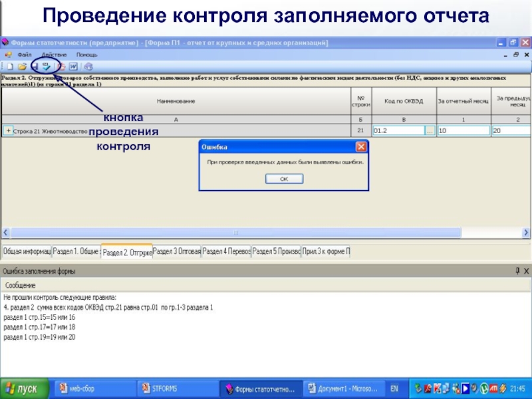Image resolution: width=532 pixels, height=399 pixels.
Task: Select the Раздел 2. Отгружено tab
Action: pyautogui.click(x=127, y=252)
